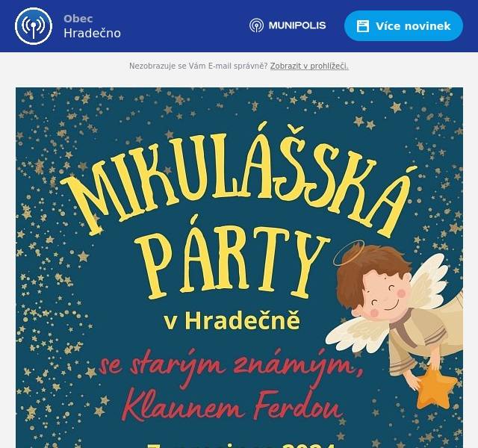The height and width of the screenshot is (448, 478).
Task: Click the se starým známým red text
Action: 232,366
